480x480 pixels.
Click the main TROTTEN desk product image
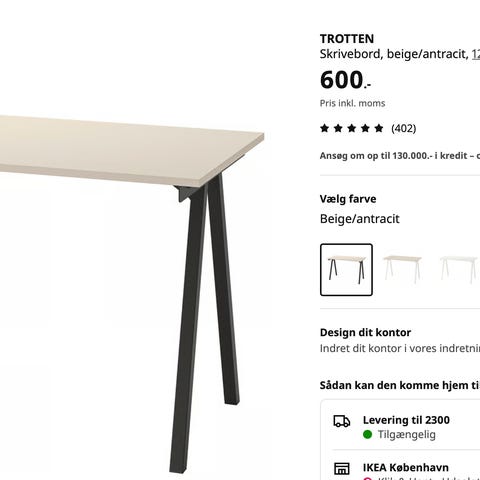click(132, 293)
